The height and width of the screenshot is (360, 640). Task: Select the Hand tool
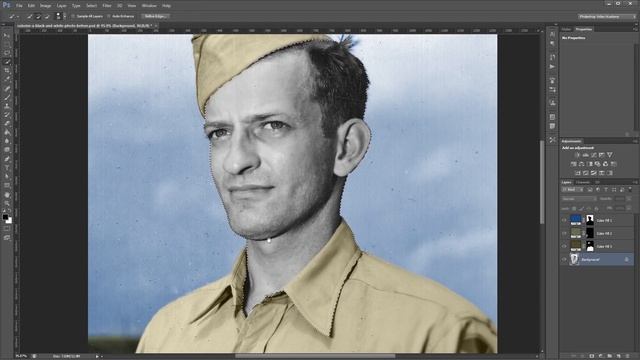click(7, 194)
